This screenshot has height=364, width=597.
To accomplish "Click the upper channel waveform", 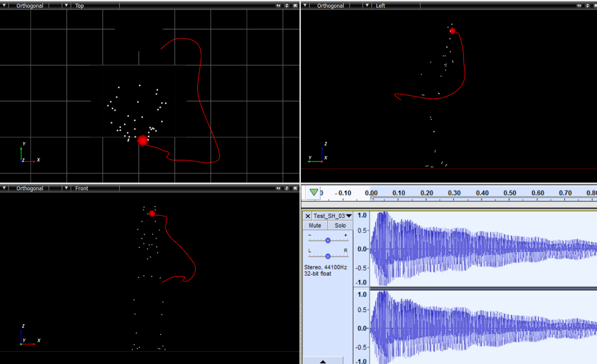I will click(x=484, y=249).
